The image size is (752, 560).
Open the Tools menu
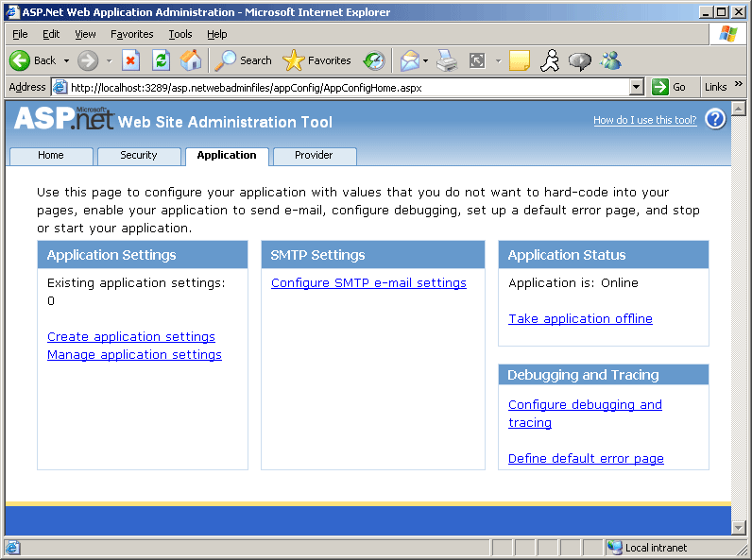[179, 34]
